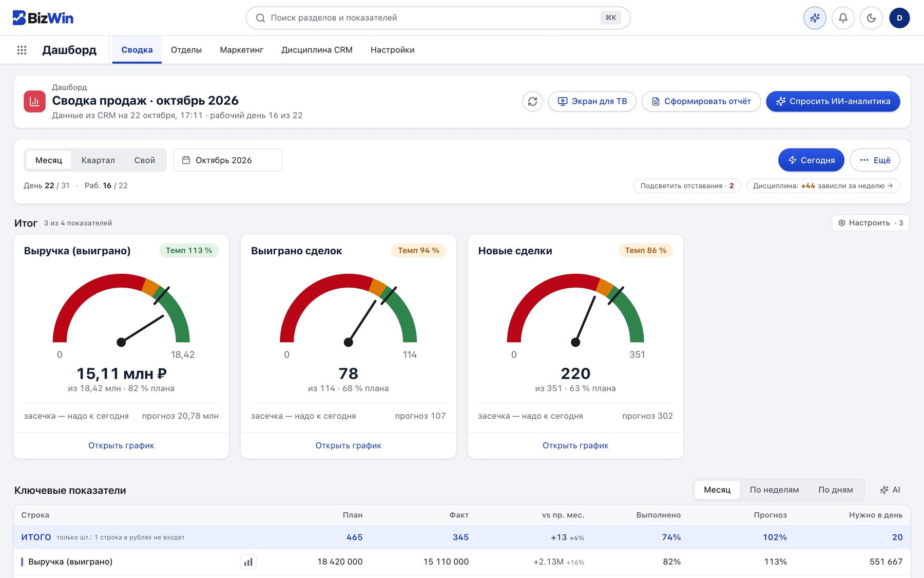Select the Месяц period option

coord(49,160)
